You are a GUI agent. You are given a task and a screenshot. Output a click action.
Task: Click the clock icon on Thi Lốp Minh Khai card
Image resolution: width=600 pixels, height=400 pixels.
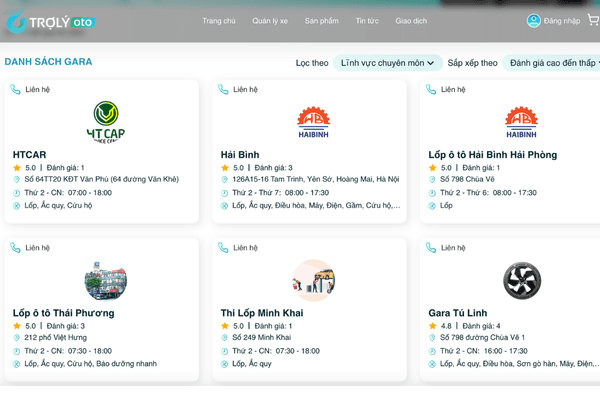[x=224, y=351]
